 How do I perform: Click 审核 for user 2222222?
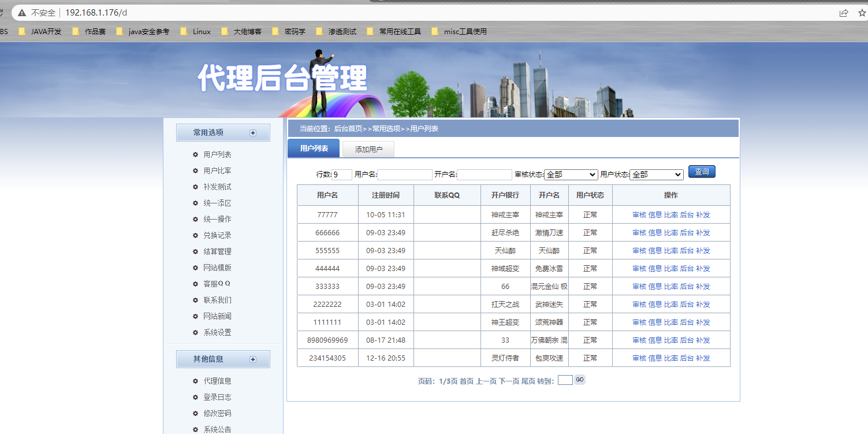click(x=639, y=305)
